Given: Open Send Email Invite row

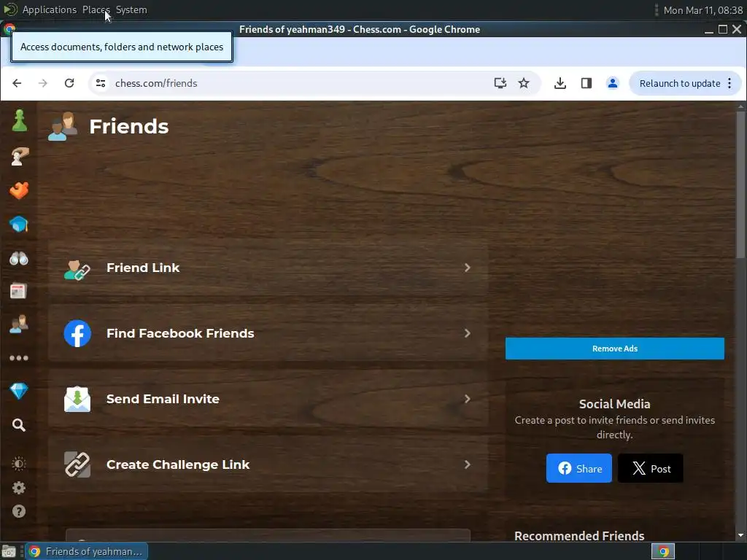Looking at the screenshot, I should (x=268, y=399).
